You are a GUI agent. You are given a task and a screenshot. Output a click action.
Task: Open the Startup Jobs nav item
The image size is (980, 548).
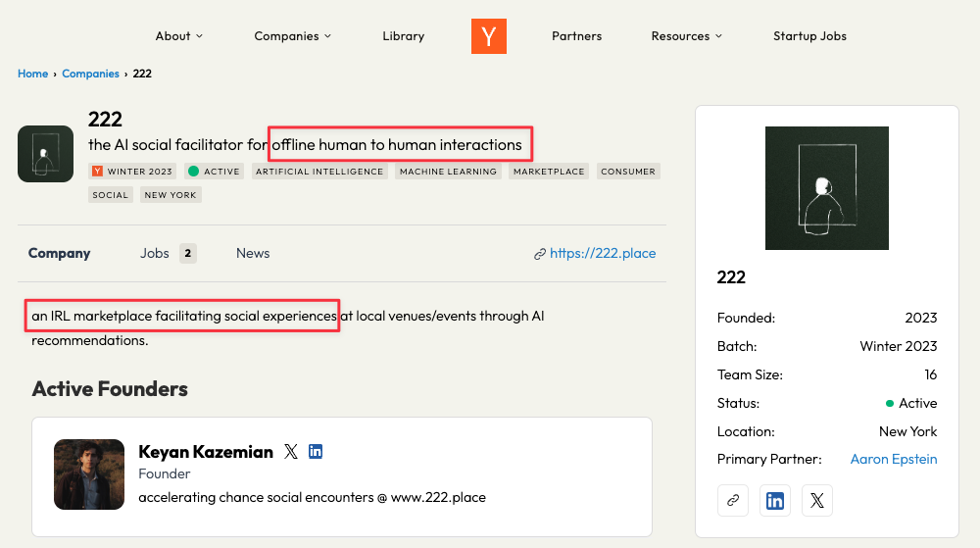pyautogui.click(x=810, y=36)
